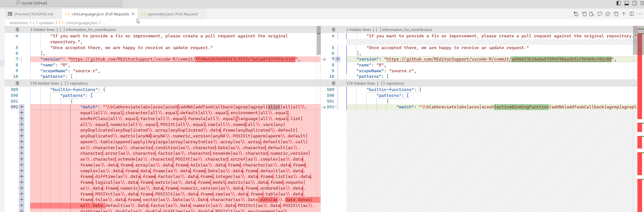
Task: Click the speech bubble comment icon
Action: [600, 14]
